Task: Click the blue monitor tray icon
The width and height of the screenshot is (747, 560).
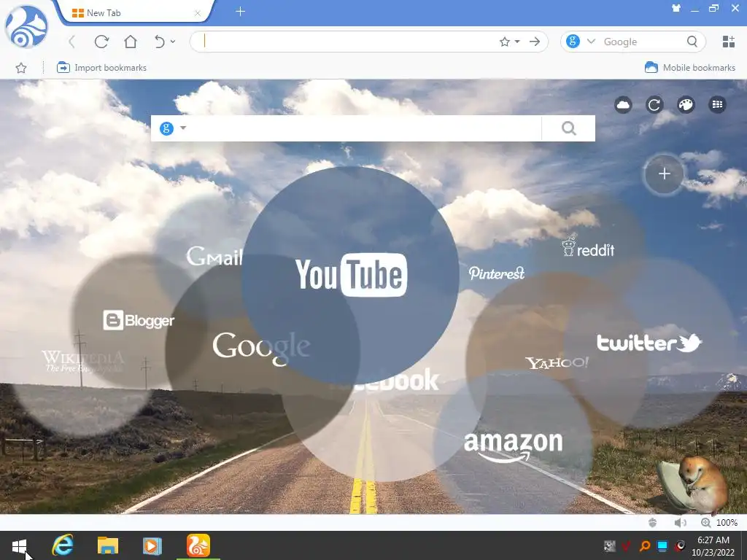Action: (x=662, y=546)
